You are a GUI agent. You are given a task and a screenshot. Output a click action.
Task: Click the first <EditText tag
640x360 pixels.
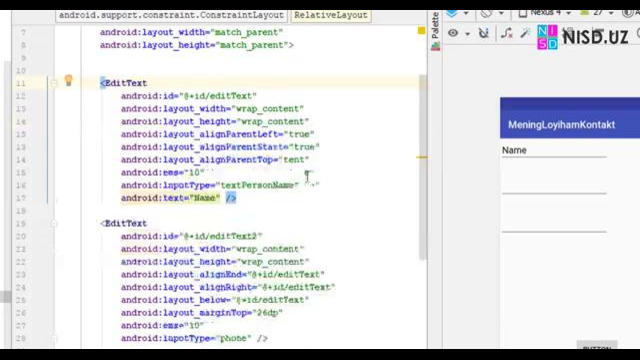tap(124, 83)
